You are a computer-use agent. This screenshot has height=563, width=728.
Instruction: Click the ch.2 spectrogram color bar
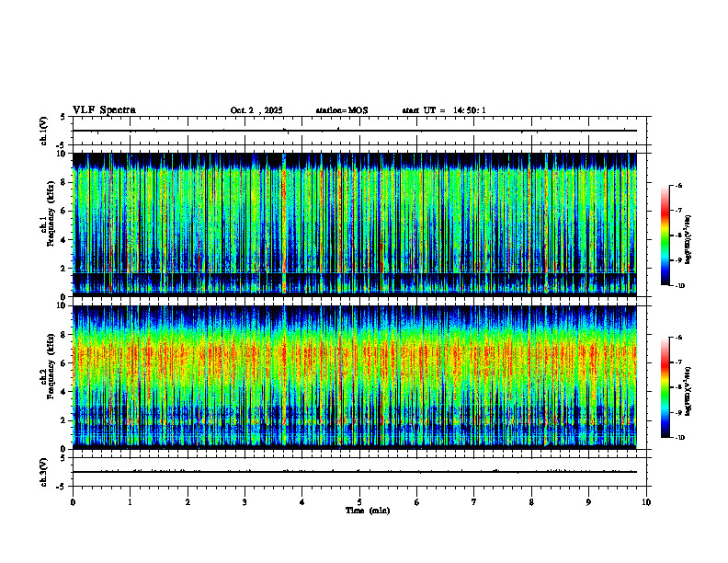coord(665,387)
